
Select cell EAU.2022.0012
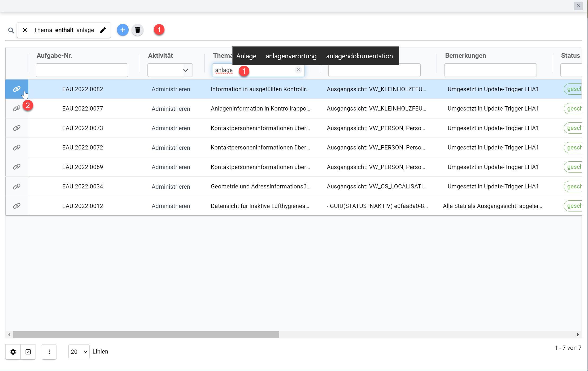pos(82,206)
